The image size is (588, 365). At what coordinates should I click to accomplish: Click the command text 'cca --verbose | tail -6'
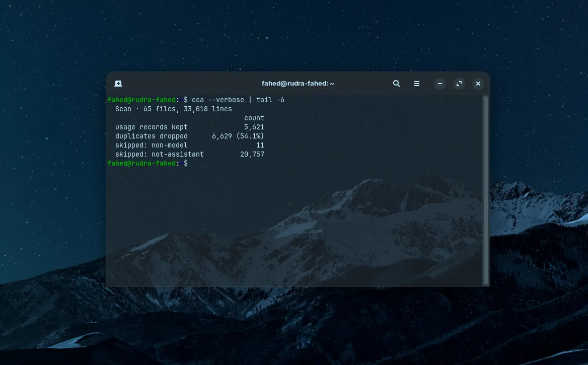(238, 100)
